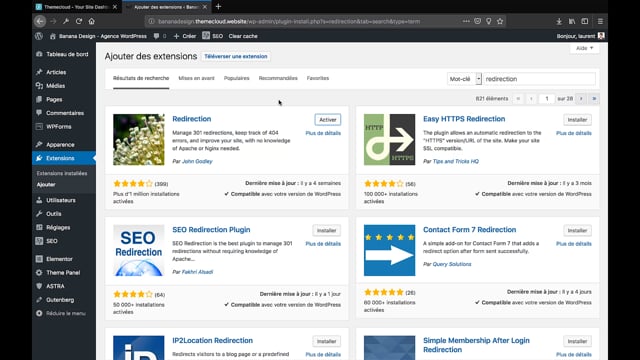
Task: Go to browser home with the house icon
Action: pos(91,21)
